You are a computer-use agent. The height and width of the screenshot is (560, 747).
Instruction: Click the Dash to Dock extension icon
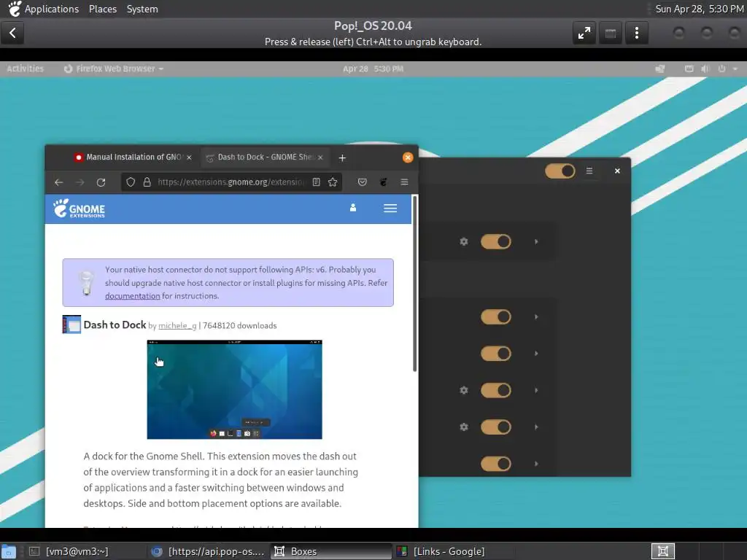coord(71,324)
